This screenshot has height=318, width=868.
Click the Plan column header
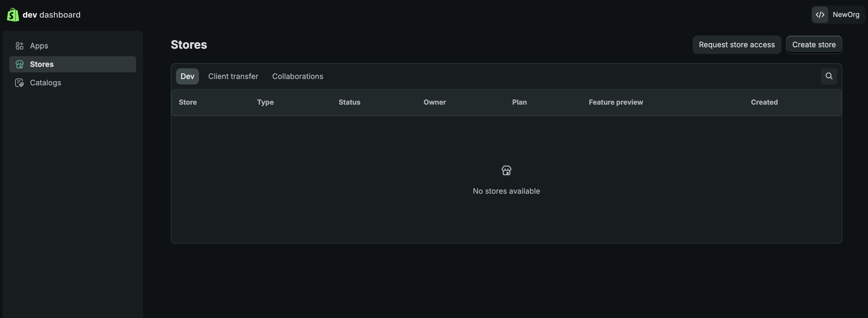519,102
